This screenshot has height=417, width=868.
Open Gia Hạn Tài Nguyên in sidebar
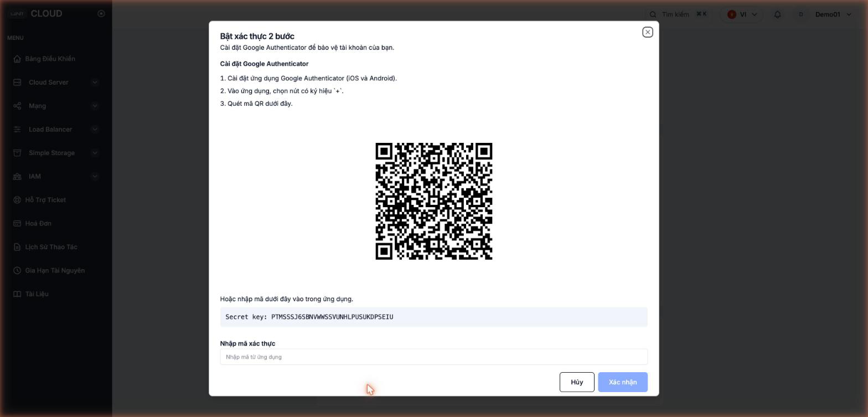[x=55, y=271]
